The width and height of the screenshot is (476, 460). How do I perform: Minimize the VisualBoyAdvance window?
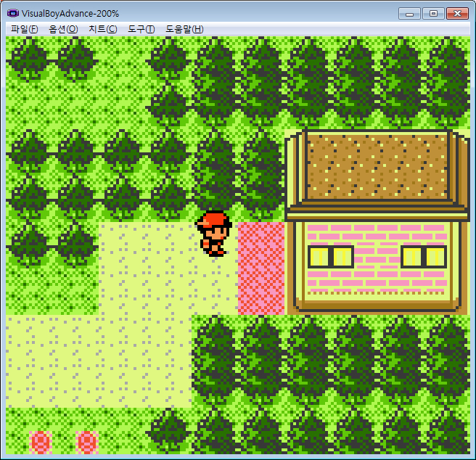point(409,14)
